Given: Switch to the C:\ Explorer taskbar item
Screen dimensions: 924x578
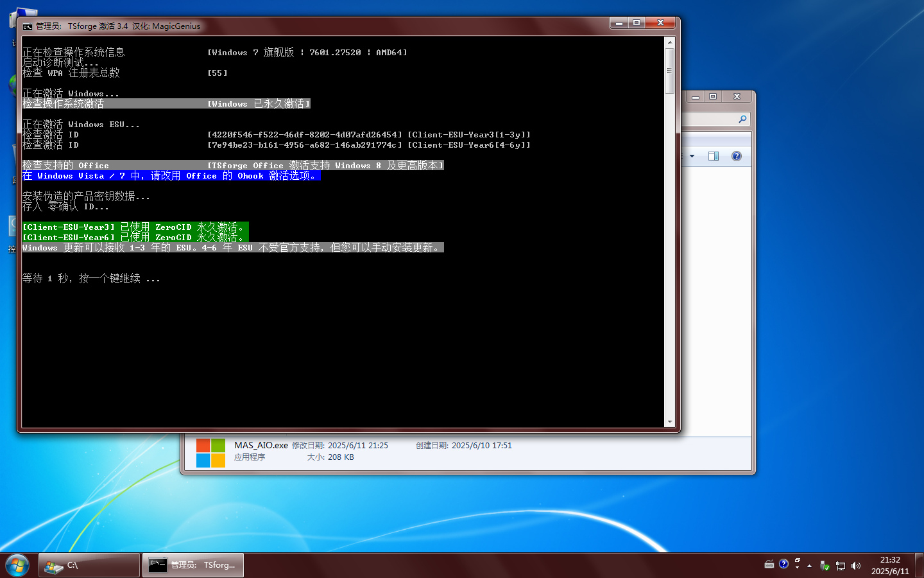Looking at the screenshot, I should coord(89,565).
